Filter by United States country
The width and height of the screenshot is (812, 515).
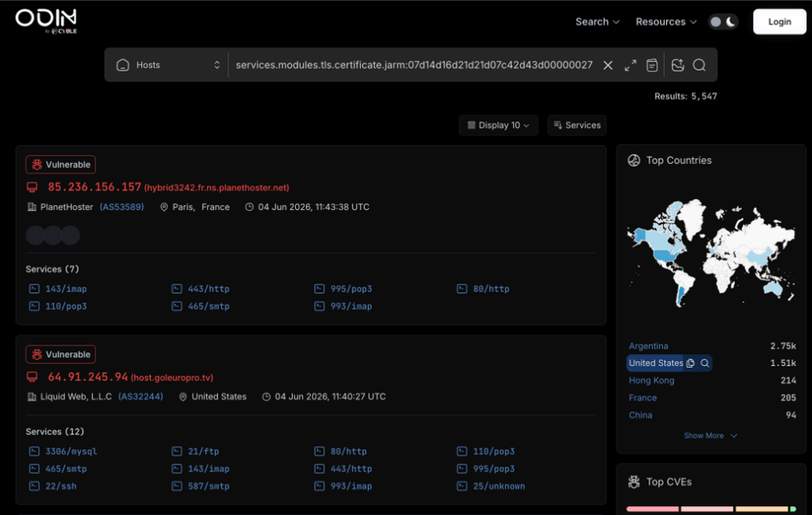[x=656, y=363]
